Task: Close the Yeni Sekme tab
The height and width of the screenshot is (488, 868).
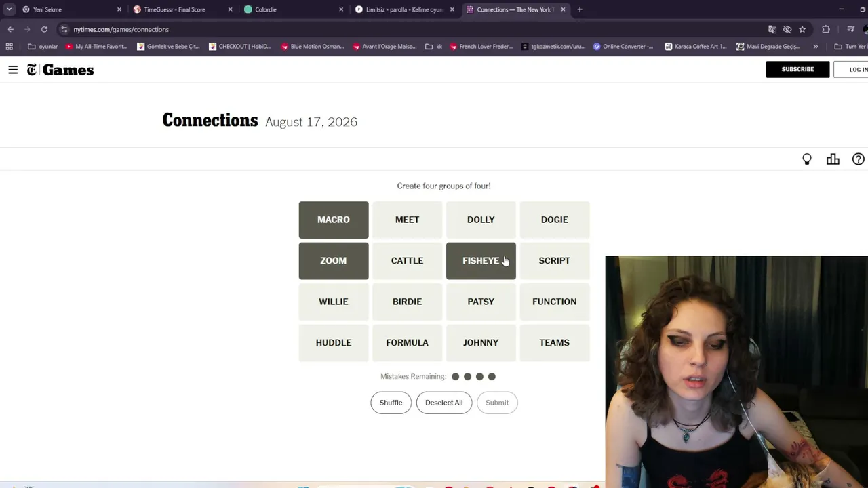Action: (119, 9)
